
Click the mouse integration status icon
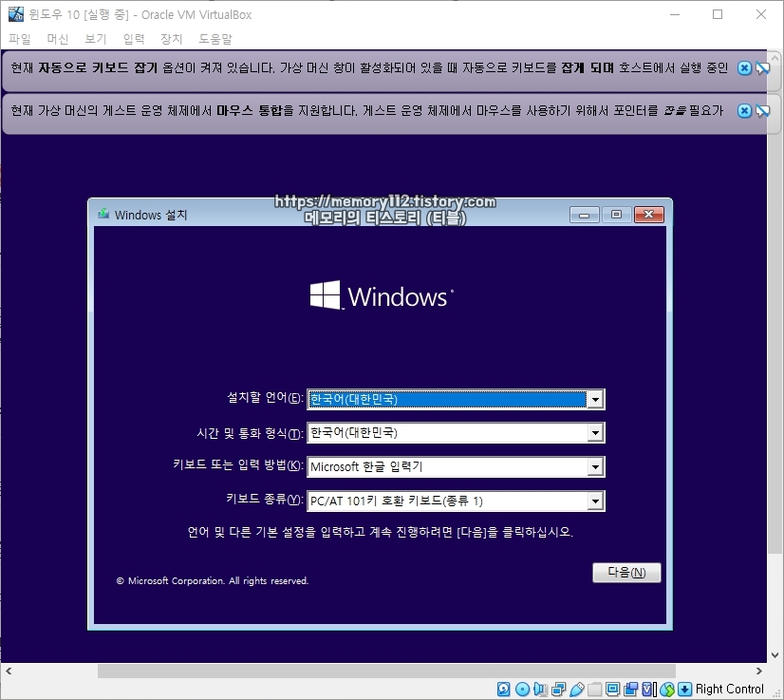(667, 689)
